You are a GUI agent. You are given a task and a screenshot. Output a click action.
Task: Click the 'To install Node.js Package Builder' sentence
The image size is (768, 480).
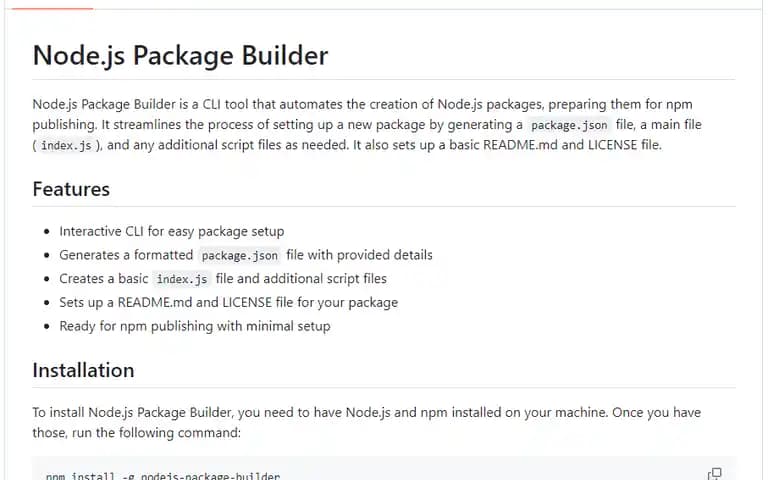point(366,412)
